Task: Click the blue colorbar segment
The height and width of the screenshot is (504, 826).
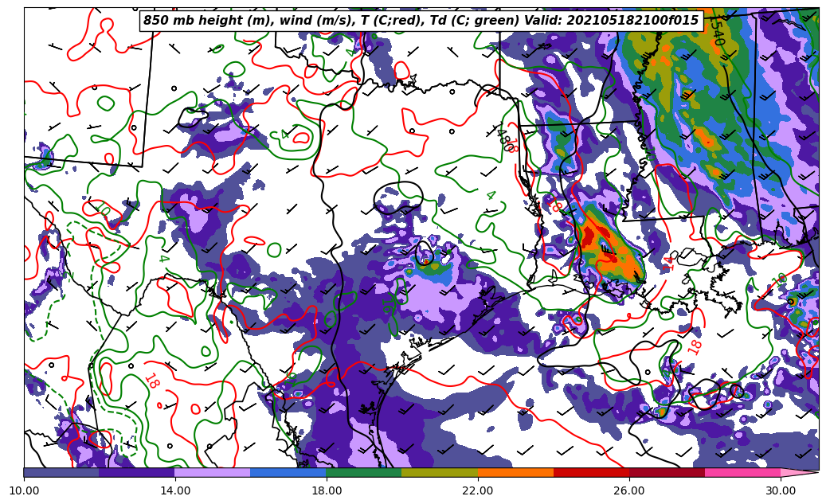Action: click(288, 472)
